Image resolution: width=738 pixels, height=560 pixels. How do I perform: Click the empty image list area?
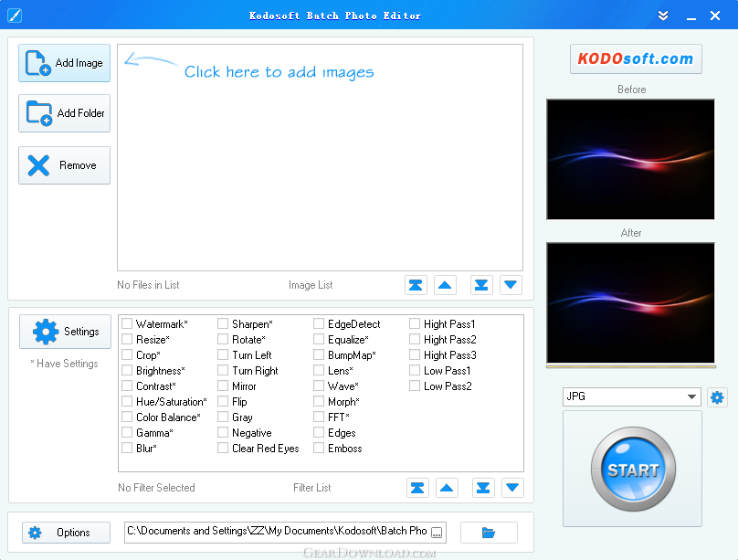tap(320, 158)
